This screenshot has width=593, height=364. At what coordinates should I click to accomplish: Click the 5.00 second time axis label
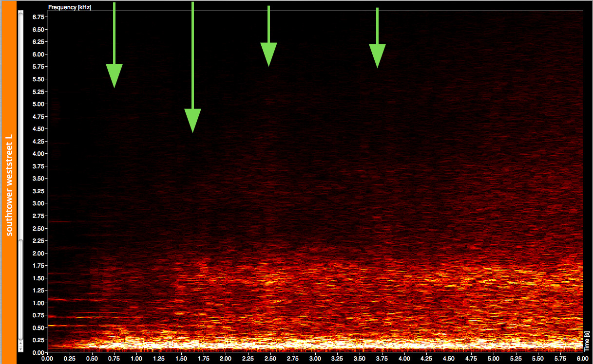click(x=494, y=358)
